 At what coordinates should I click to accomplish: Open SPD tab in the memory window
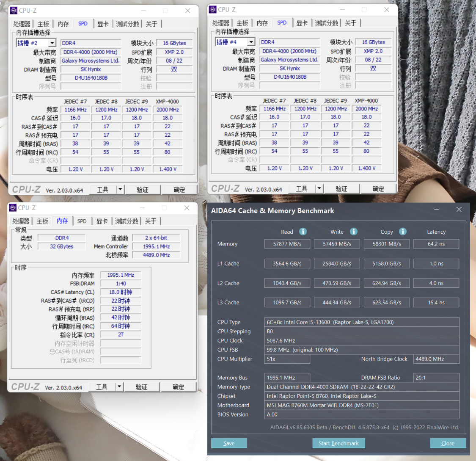pos(82,221)
